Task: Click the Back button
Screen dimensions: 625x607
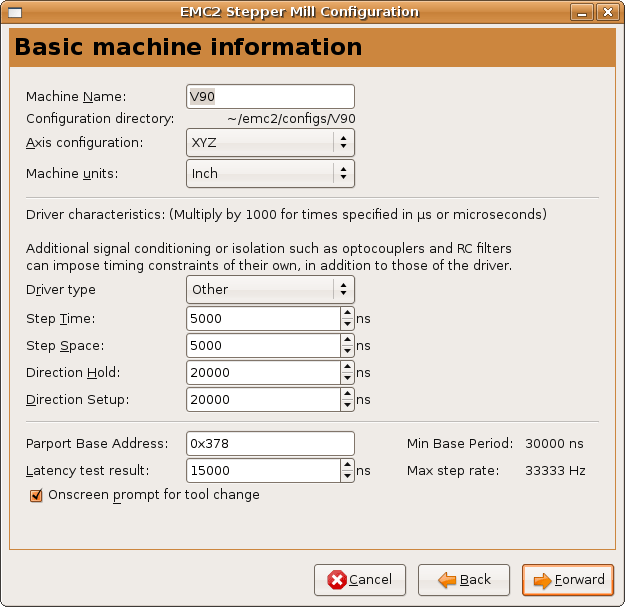Action: (463, 580)
